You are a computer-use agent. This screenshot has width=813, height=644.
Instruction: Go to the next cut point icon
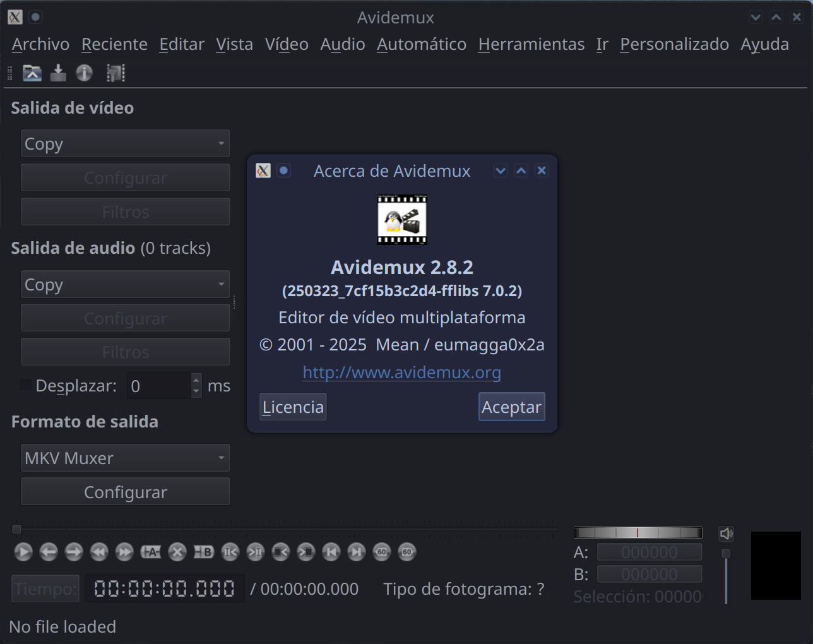click(256, 552)
